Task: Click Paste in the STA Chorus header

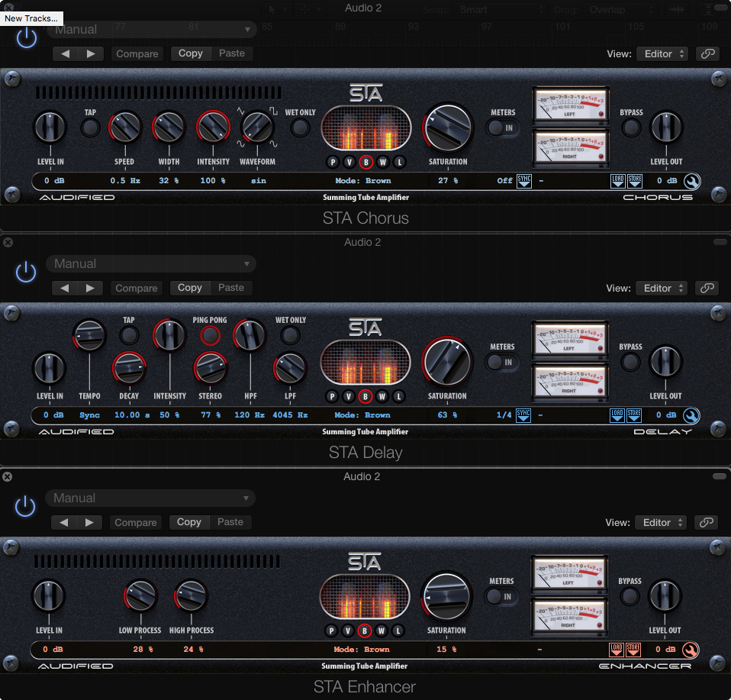Action: 232,53
